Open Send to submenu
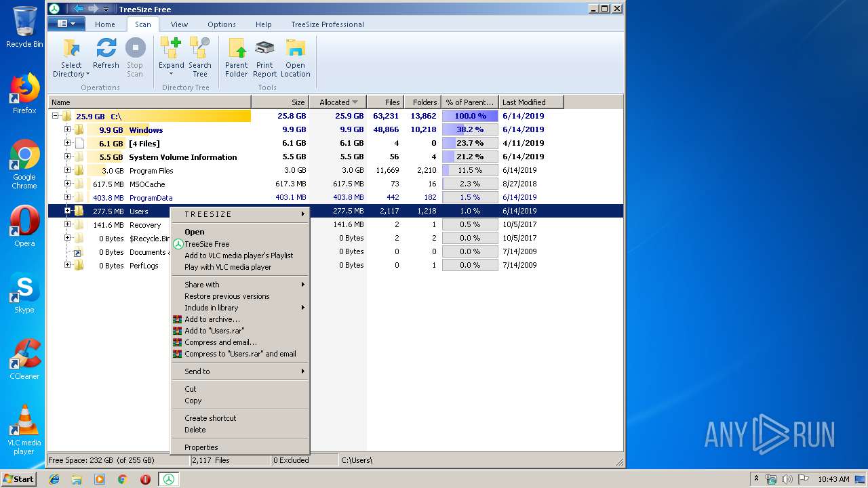 (240, 371)
